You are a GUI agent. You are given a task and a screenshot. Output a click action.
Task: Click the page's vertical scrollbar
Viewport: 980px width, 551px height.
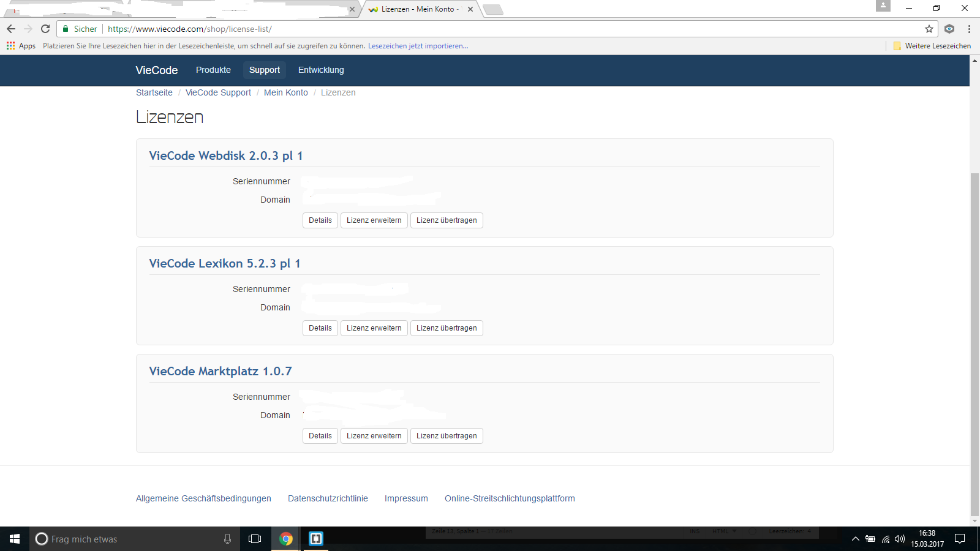click(974, 343)
